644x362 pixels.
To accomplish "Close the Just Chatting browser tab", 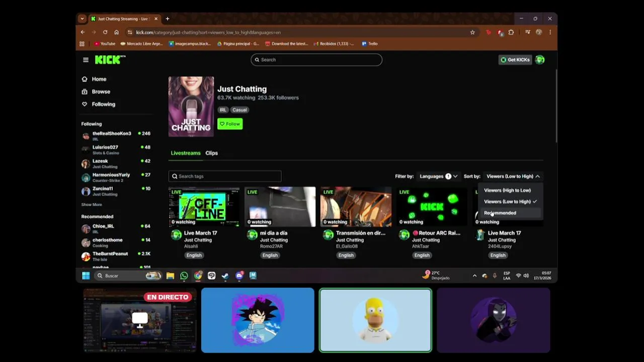I will click(x=156, y=19).
